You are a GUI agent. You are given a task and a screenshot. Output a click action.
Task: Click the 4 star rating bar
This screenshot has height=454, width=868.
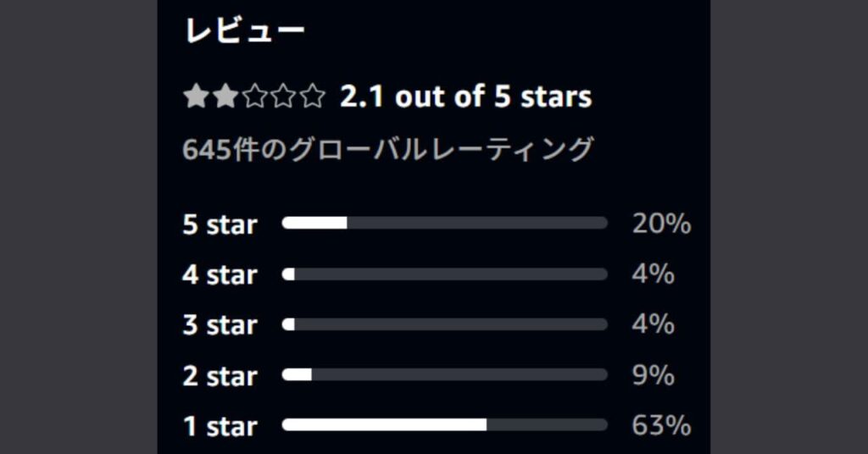click(x=444, y=274)
